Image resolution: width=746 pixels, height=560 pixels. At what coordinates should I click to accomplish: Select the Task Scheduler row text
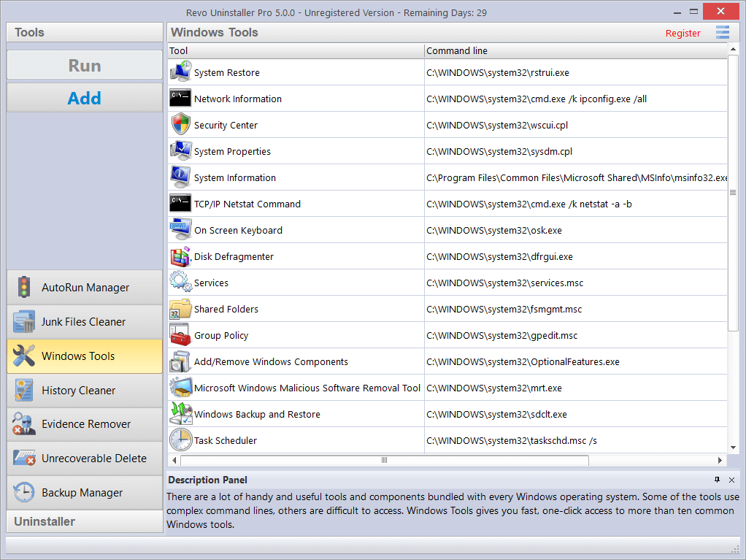[226, 440]
